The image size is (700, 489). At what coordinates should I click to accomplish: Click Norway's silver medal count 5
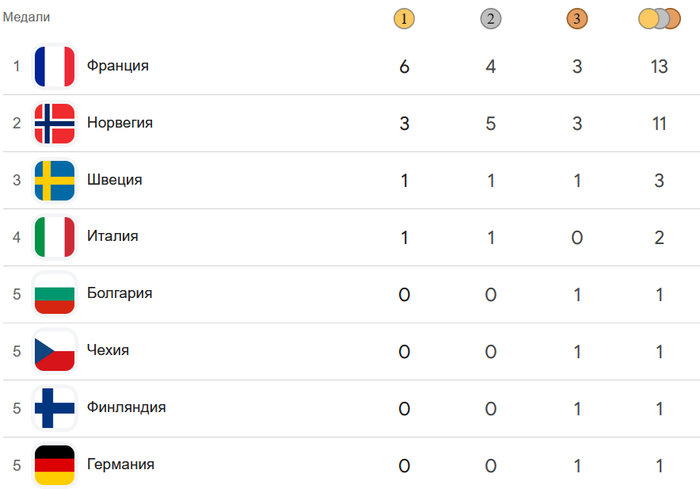click(490, 123)
